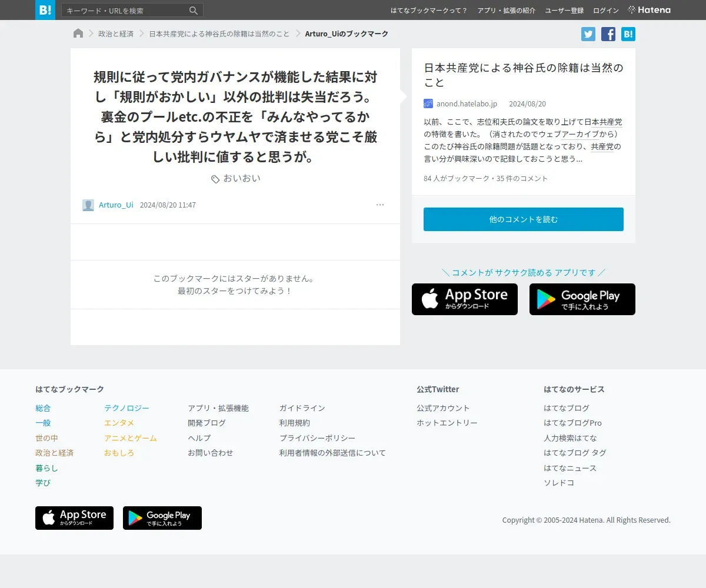This screenshot has width=706, height=588.
Task: Open footer 公式アカウント link
Action: [443, 408]
